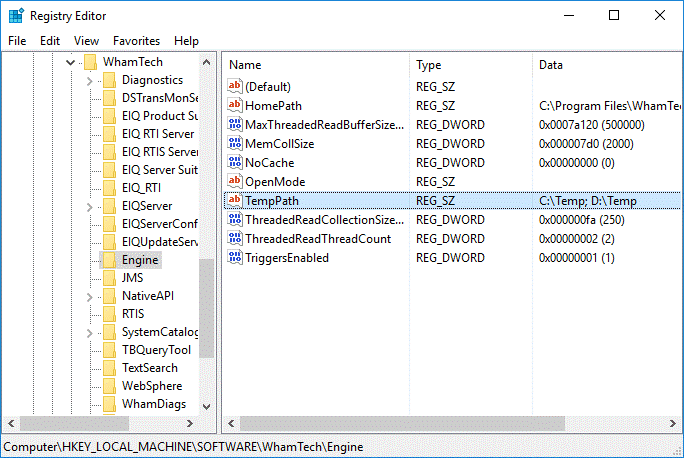Open the View menu
The height and width of the screenshot is (458, 684).
[86, 41]
